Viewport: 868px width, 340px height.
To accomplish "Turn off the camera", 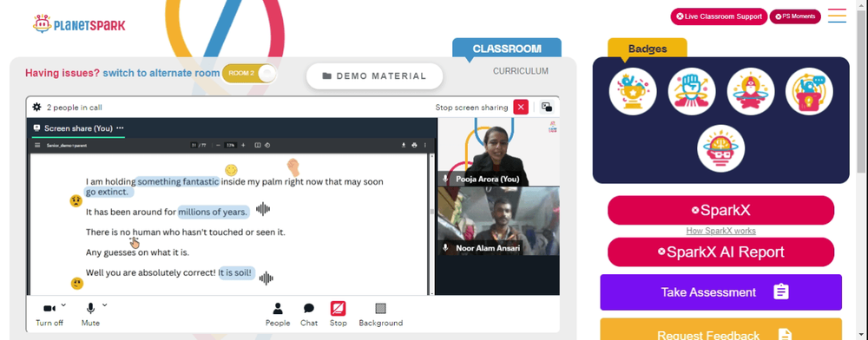I will [x=49, y=313].
